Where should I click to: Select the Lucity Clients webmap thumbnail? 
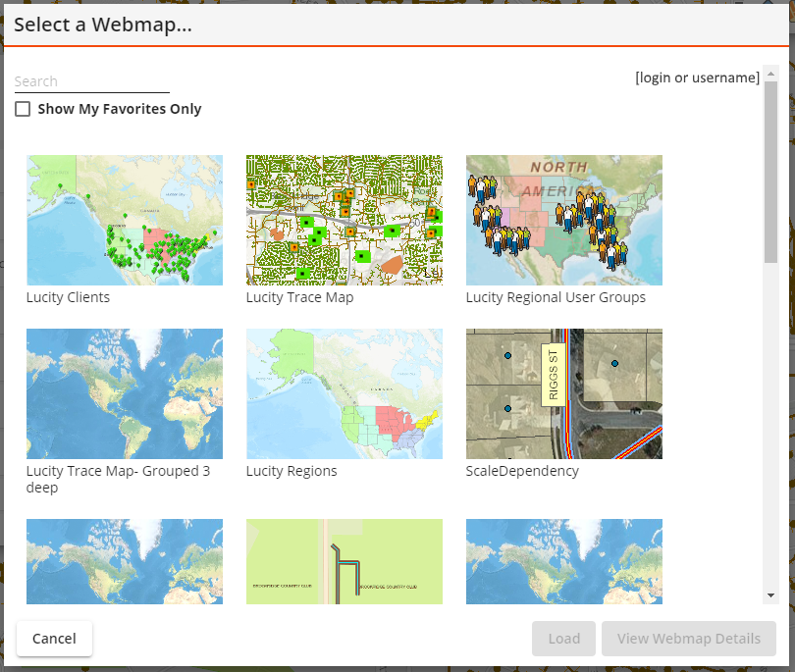[125, 220]
